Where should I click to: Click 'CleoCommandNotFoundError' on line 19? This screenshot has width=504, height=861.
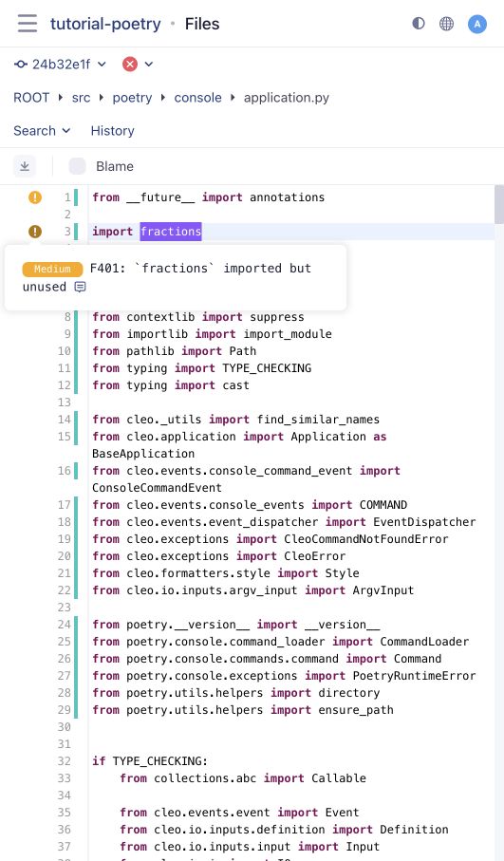(365, 538)
